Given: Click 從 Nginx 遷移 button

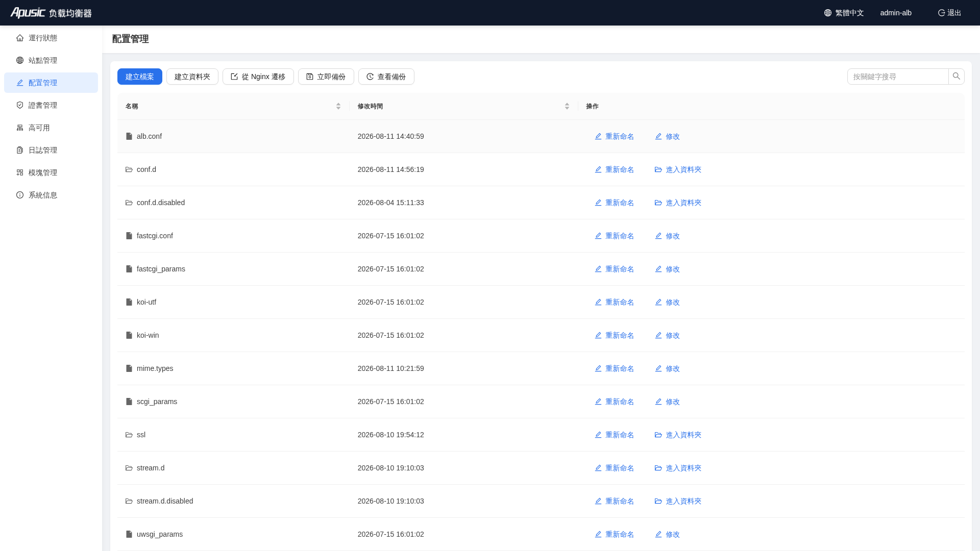Looking at the screenshot, I should tap(258, 77).
